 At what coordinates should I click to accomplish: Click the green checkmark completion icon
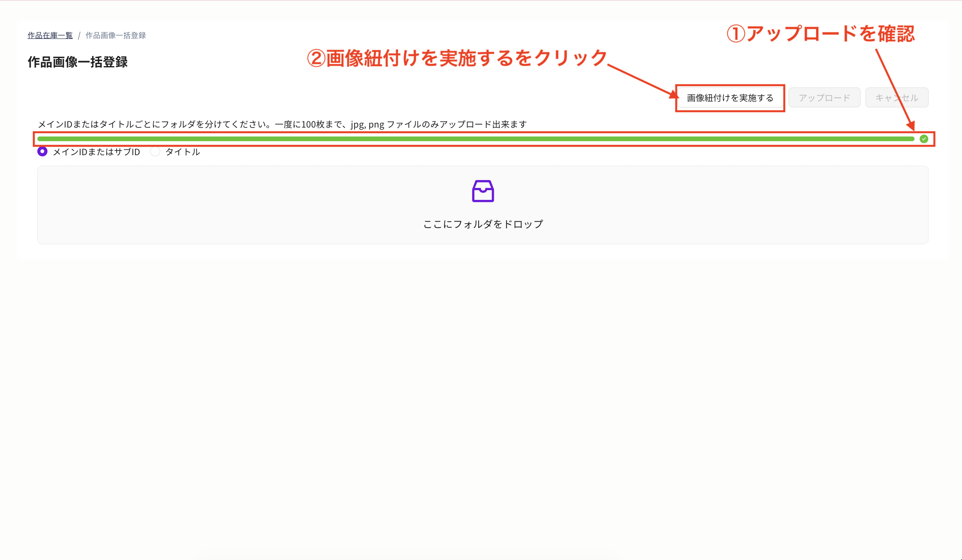924,139
